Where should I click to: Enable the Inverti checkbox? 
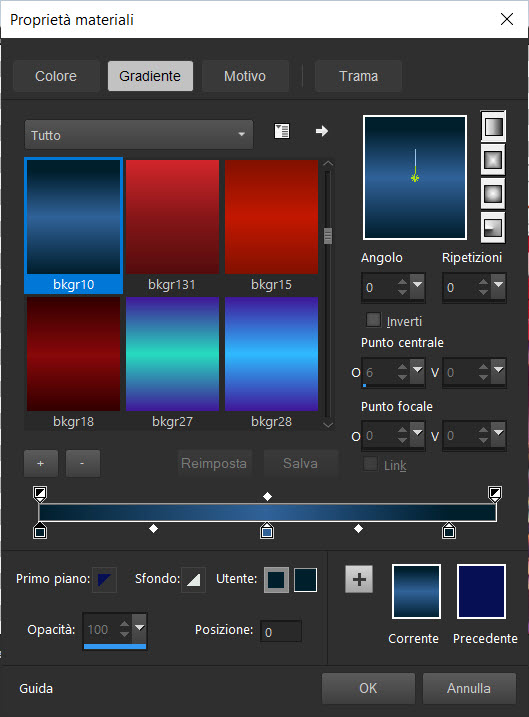click(373, 320)
